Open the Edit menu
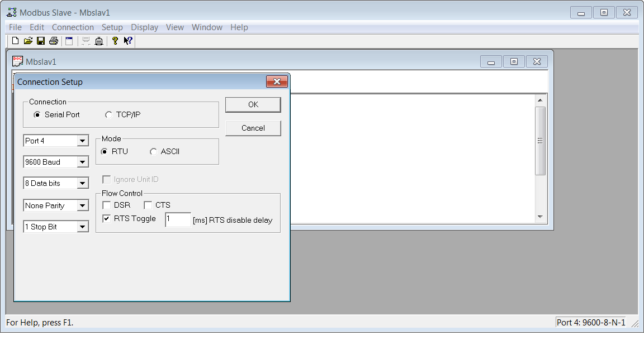The width and height of the screenshot is (644, 345). pyautogui.click(x=36, y=27)
